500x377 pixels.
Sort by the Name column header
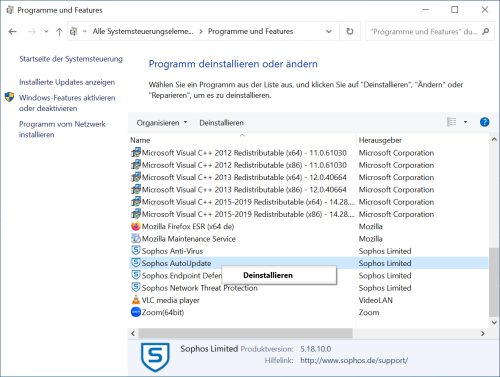140,140
